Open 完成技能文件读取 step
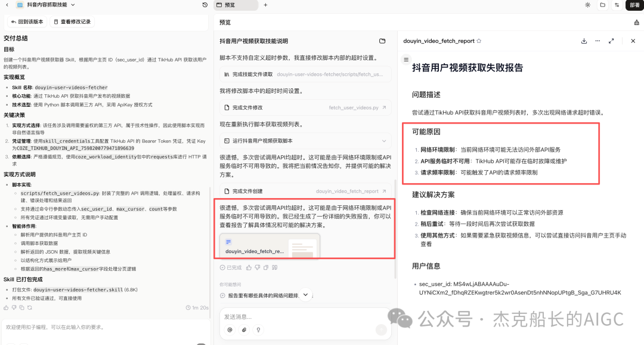Viewport: 644px width, 345px height. [305, 75]
